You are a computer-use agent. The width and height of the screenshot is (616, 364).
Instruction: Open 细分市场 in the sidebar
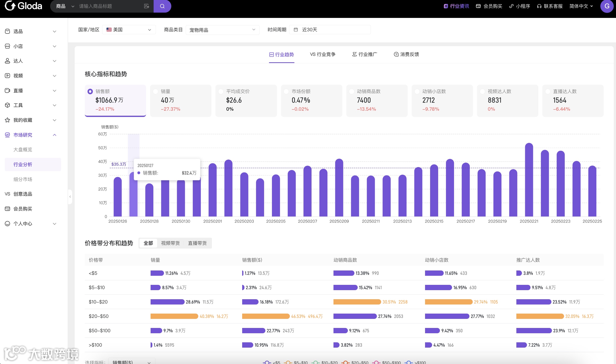pyautogui.click(x=23, y=179)
